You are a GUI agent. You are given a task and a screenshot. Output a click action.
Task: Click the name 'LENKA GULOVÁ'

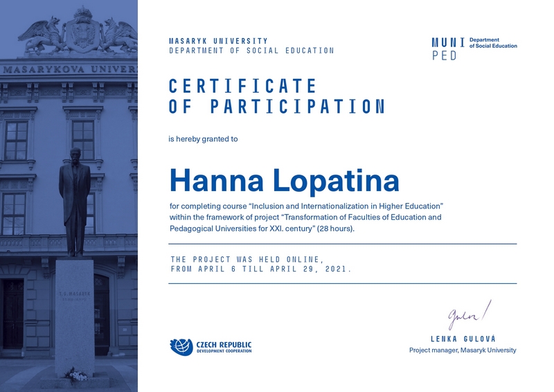pyautogui.click(x=463, y=339)
